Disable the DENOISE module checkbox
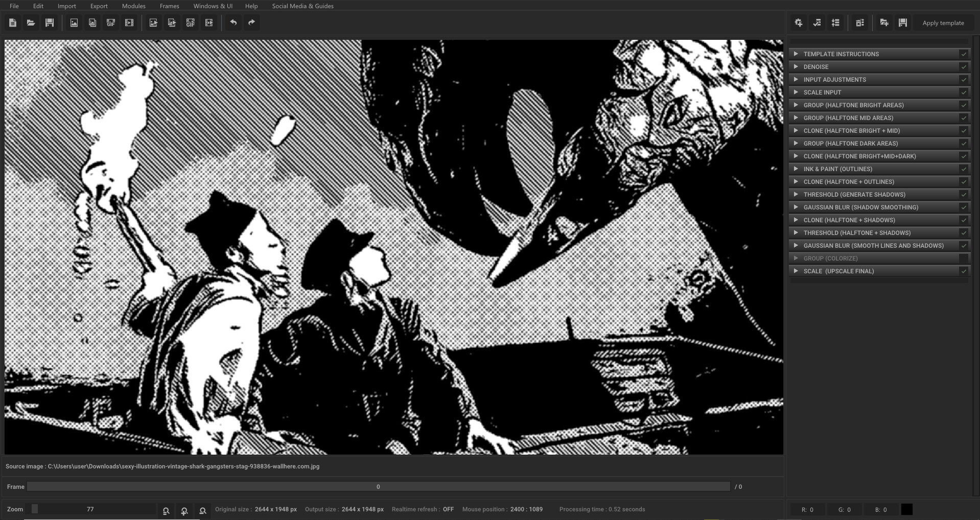 click(964, 66)
